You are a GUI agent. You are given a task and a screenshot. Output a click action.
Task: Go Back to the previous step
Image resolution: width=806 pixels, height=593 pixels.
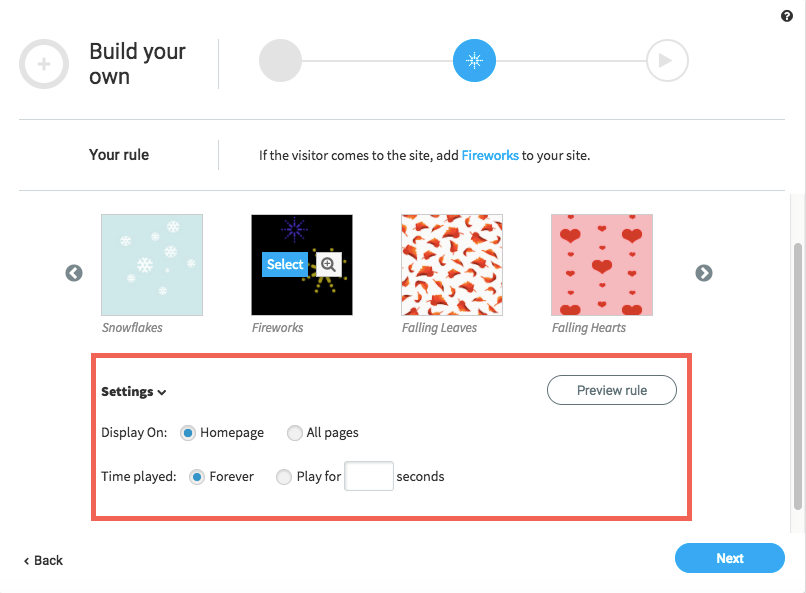(43, 560)
